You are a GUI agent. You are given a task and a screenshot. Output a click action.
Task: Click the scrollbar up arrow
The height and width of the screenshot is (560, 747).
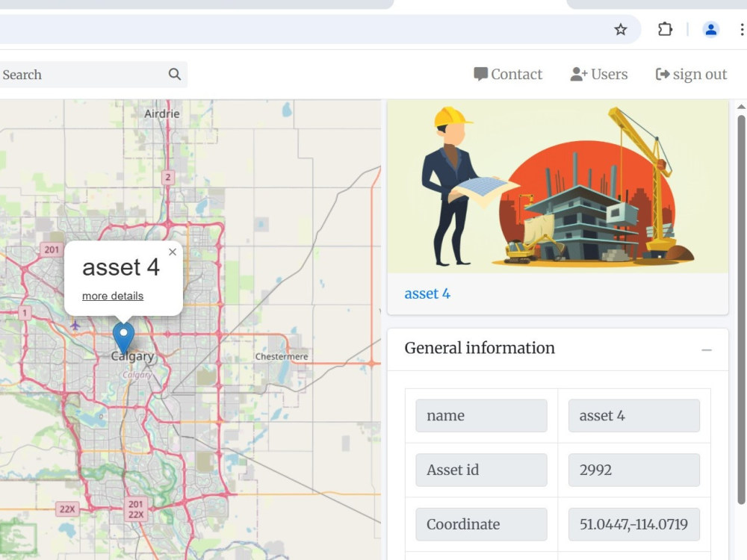point(741,107)
